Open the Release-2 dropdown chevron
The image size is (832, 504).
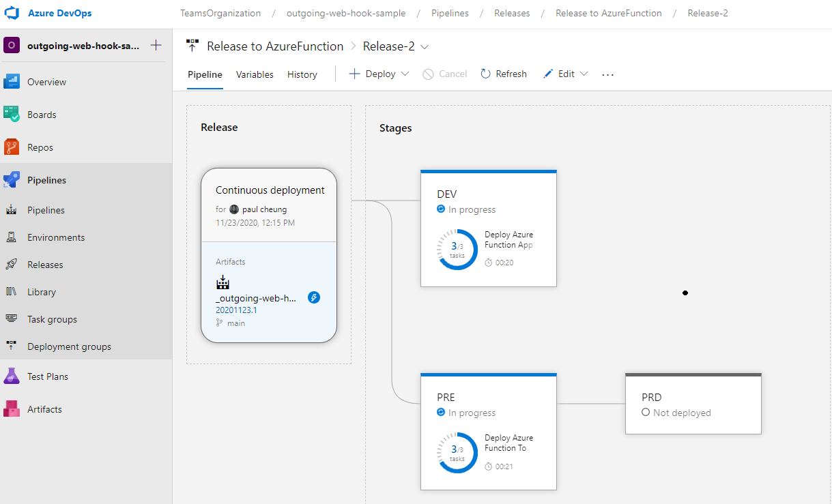425,46
